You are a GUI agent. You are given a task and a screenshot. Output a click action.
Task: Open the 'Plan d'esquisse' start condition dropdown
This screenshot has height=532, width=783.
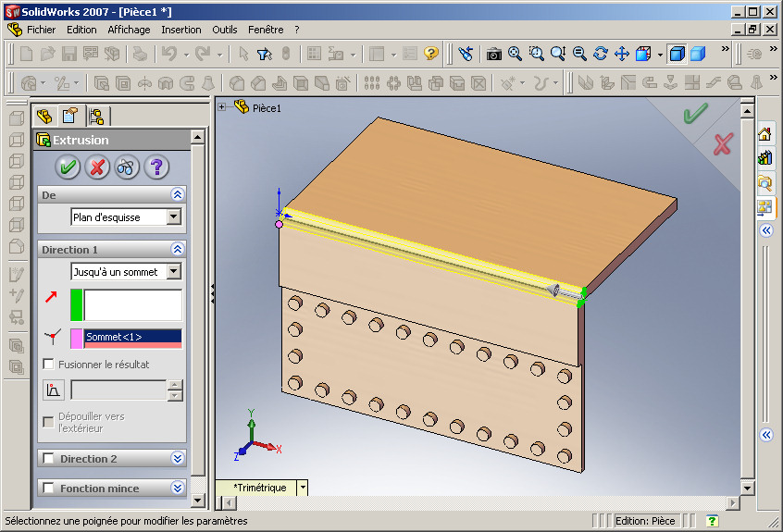pos(174,217)
